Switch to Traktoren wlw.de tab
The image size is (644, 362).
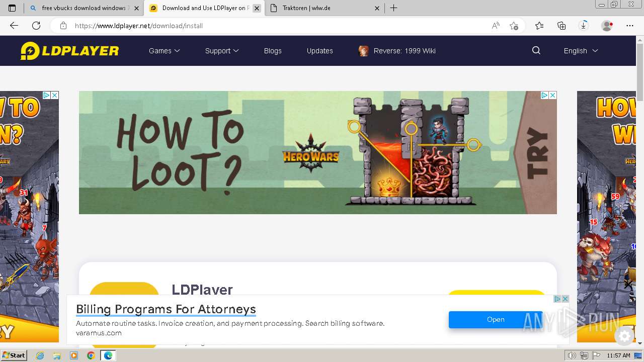click(x=325, y=8)
